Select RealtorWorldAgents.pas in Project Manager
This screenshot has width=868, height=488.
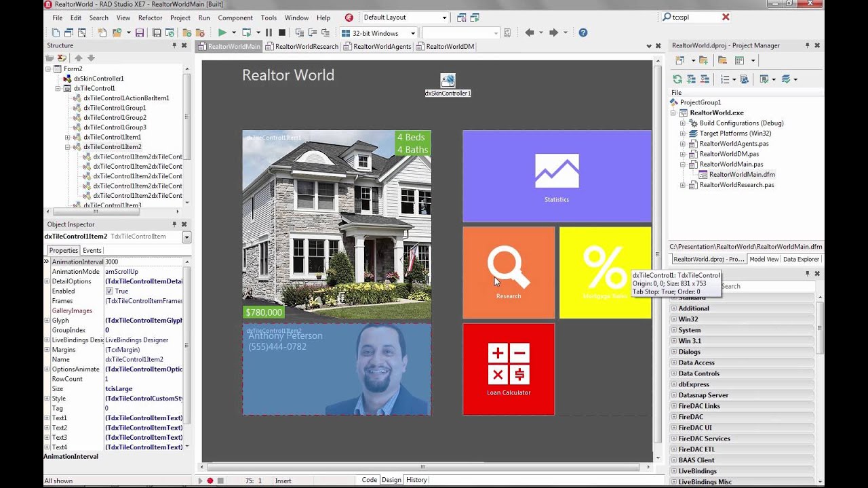[x=734, y=144]
